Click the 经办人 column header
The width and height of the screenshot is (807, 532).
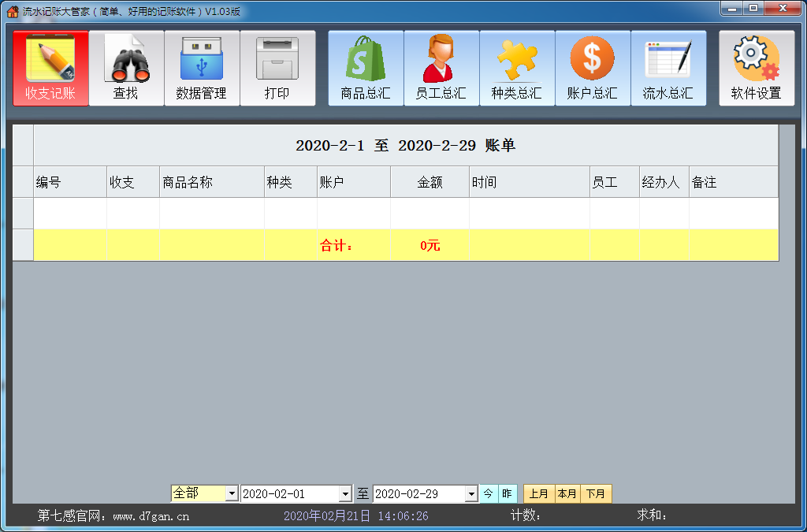664,182
